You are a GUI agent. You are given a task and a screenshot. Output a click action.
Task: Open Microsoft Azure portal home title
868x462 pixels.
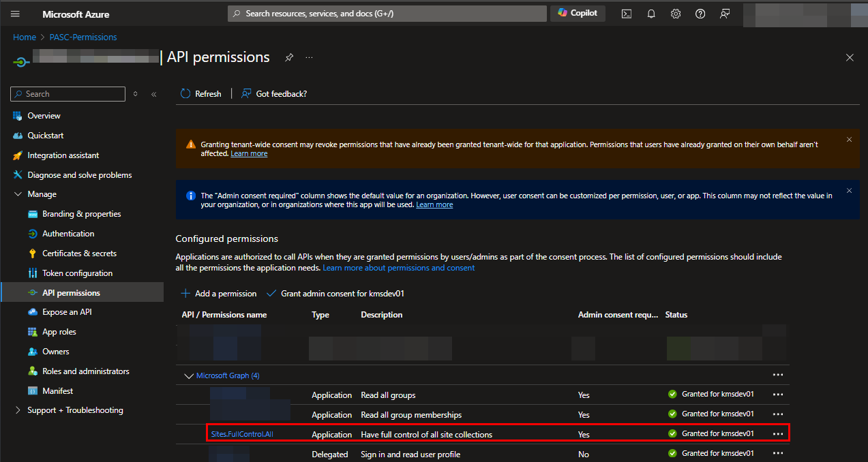pos(76,14)
